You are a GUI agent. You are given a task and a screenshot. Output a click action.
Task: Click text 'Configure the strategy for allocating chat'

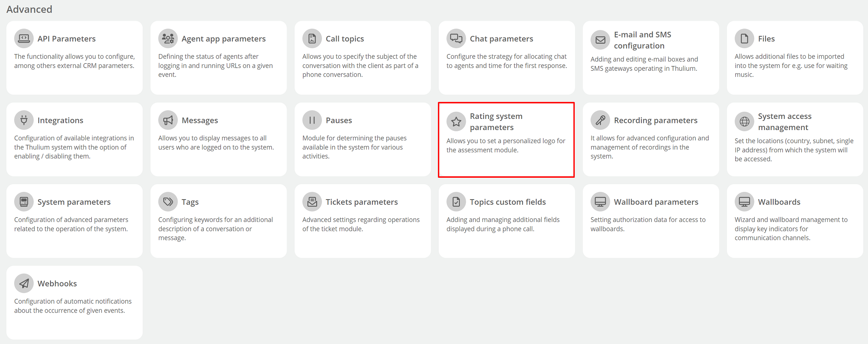[x=506, y=56]
